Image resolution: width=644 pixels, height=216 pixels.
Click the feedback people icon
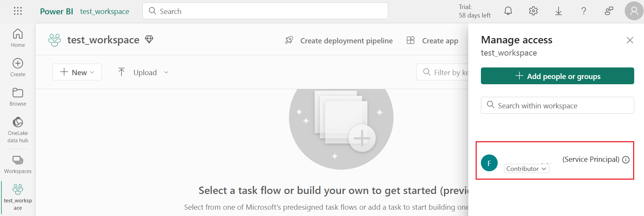click(x=609, y=11)
